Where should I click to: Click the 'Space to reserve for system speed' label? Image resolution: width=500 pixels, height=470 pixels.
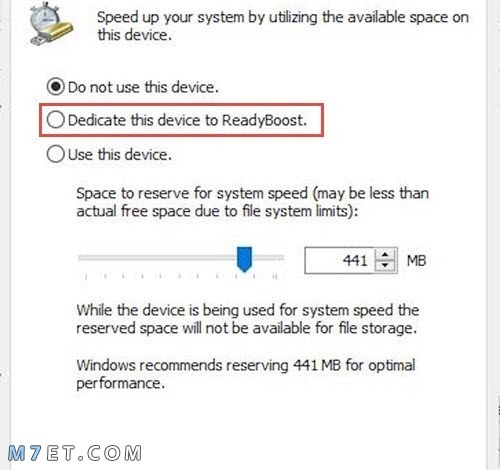[x=252, y=202]
